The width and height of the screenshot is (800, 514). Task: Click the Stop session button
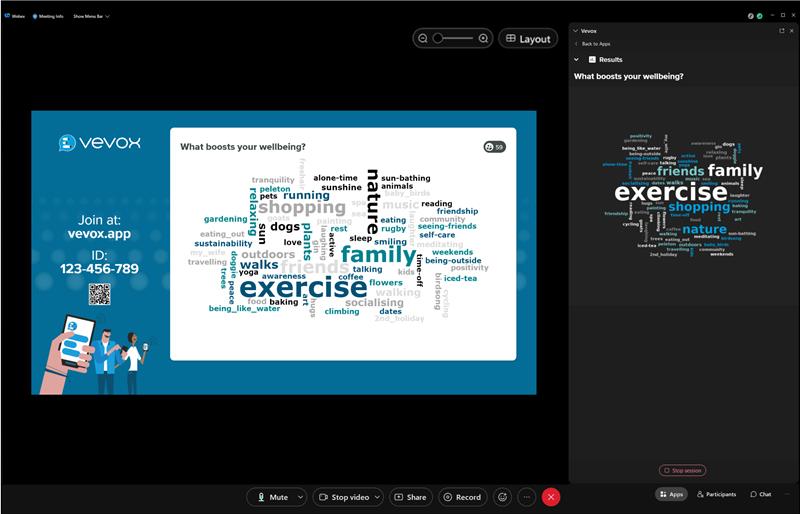[682, 470]
